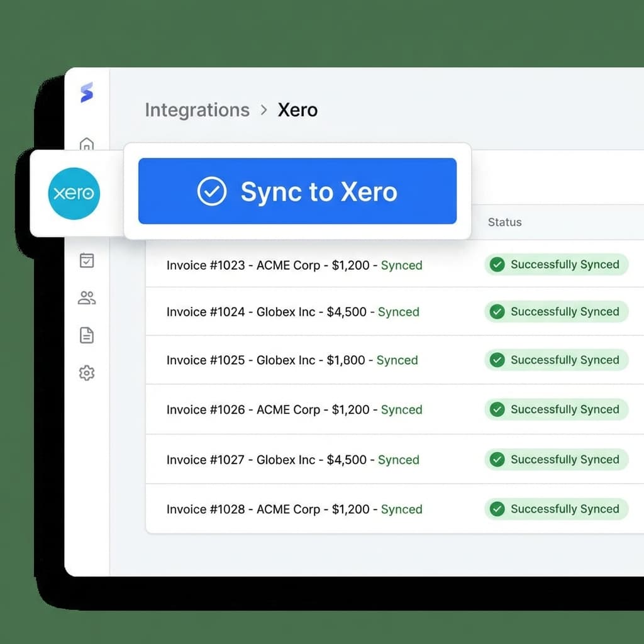
Task: Open the document invoices icon in sidebar
Action: click(x=86, y=335)
